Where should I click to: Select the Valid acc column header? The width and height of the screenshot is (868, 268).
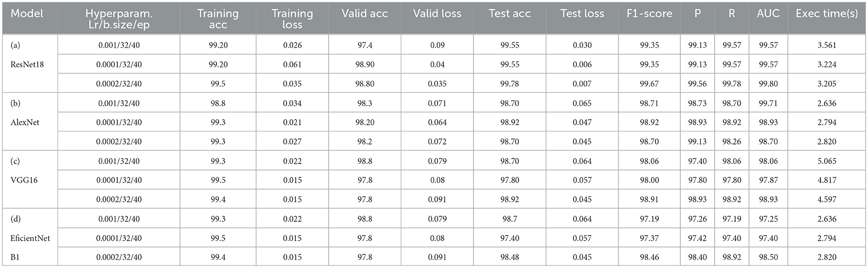364,14
